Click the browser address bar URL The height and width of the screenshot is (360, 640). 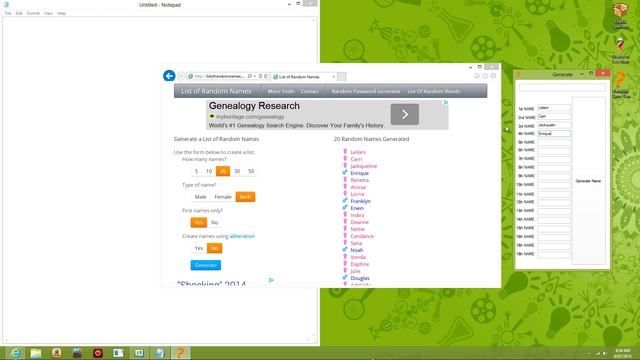219,76
